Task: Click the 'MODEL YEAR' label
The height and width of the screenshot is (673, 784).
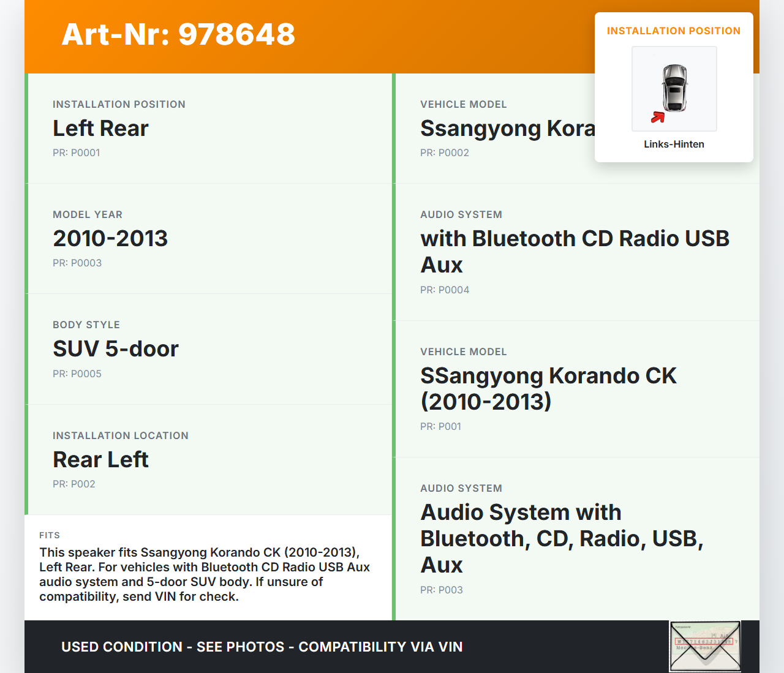Action: click(88, 214)
